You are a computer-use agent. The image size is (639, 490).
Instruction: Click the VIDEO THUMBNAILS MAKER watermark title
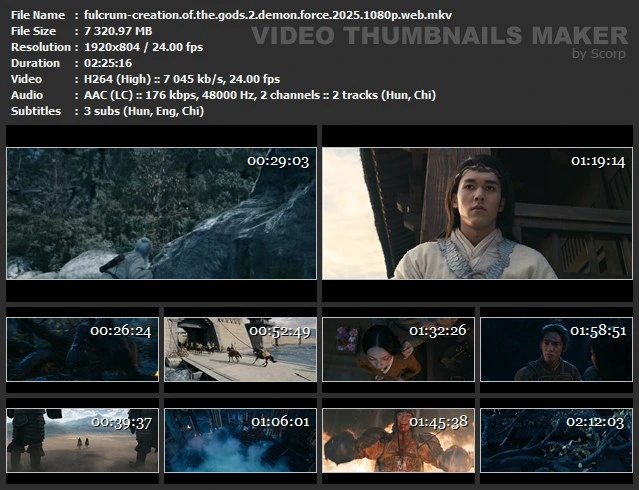(439, 36)
